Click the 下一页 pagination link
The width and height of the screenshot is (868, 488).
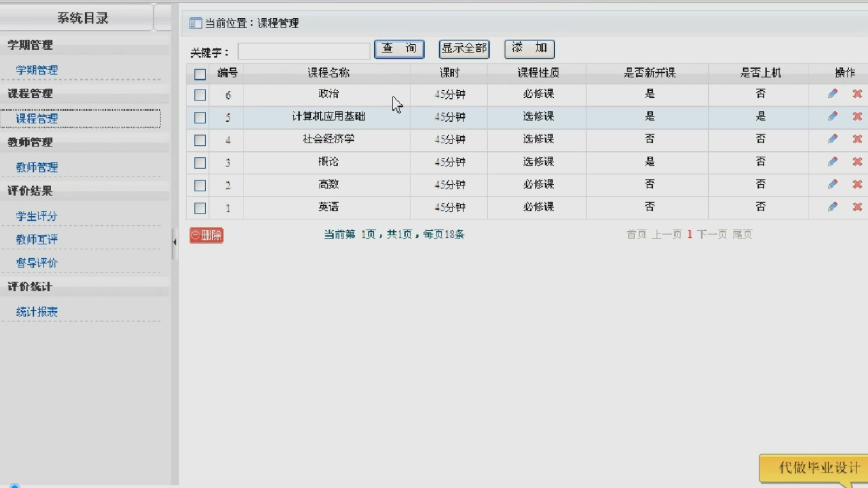[x=712, y=235]
